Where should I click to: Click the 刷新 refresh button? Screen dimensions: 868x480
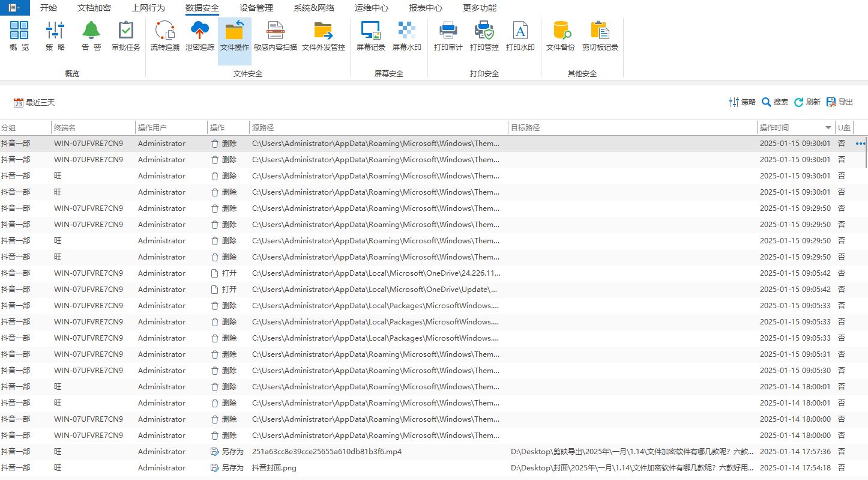[x=807, y=102]
